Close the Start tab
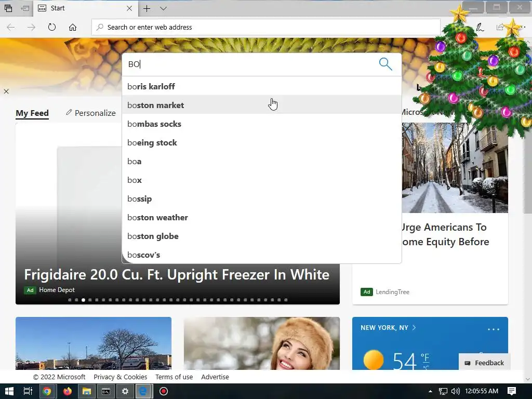This screenshot has width=532, height=399. point(129,8)
